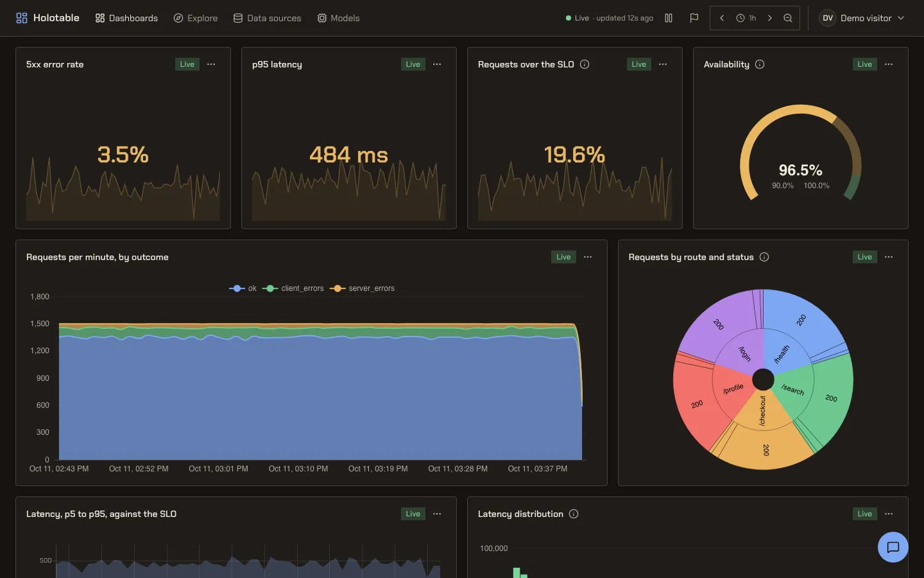The width and height of the screenshot is (924, 578).
Task: Open the Requests over the SLO panel menu
Action: point(663,64)
